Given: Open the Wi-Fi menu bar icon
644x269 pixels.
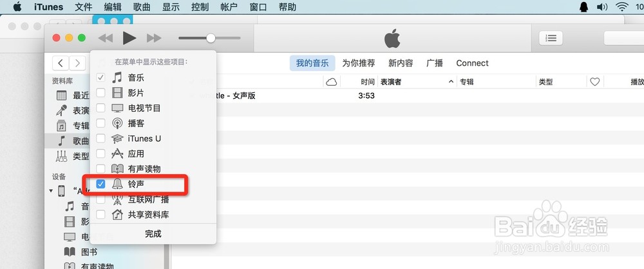Looking at the screenshot, I should tap(622, 7).
